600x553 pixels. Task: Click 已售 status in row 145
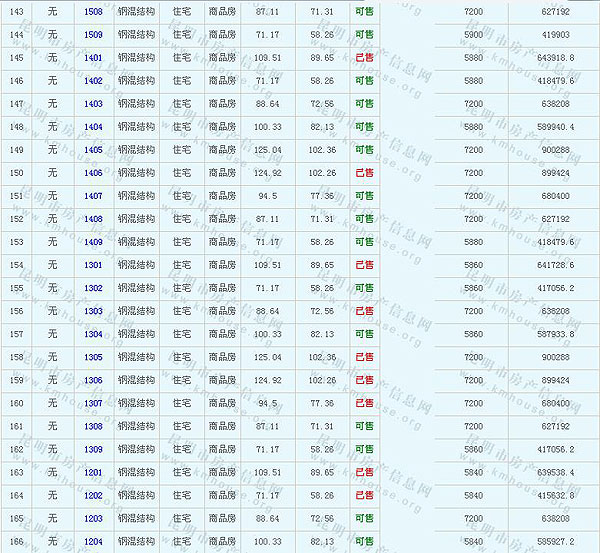pos(364,57)
